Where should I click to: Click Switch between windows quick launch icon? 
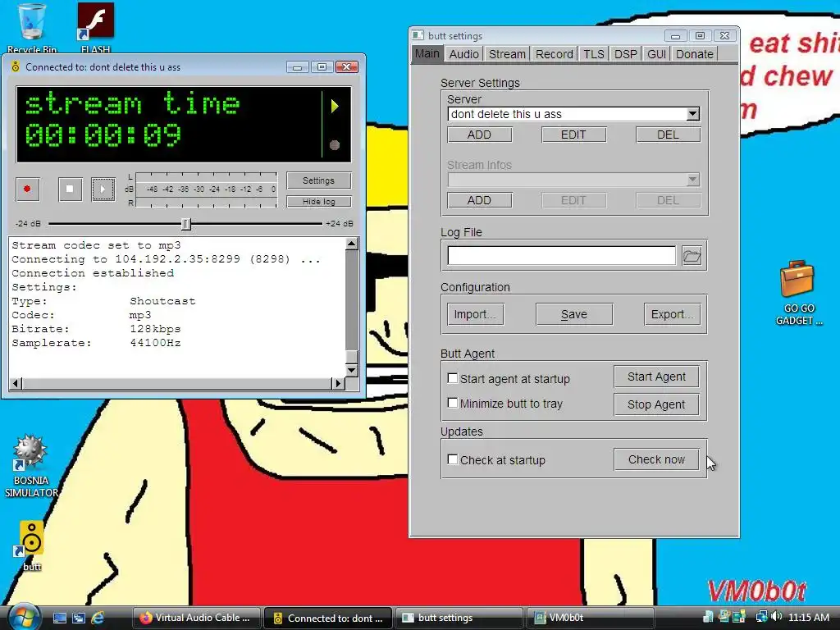[x=78, y=618]
